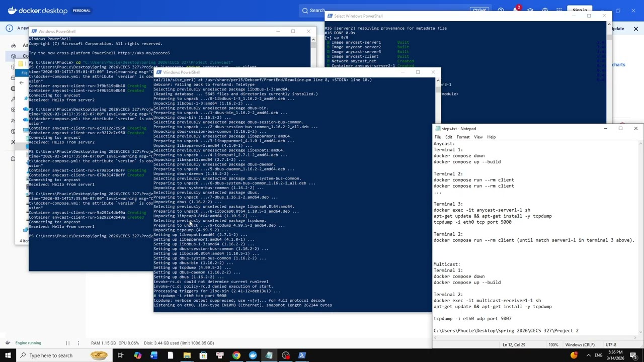The width and height of the screenshot is (644, 362).
Task: Open Docker Learning center icon
Action: [530, 10]
